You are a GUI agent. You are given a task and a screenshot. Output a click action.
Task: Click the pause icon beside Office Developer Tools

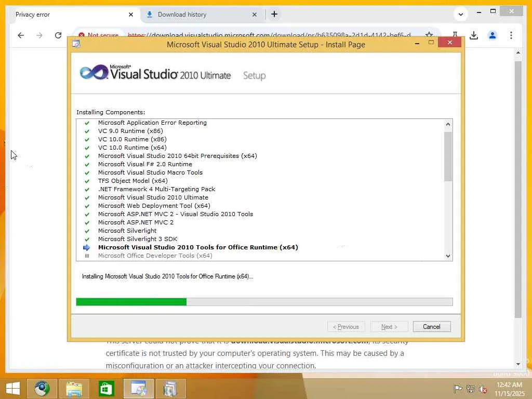[x=87, y=256]
